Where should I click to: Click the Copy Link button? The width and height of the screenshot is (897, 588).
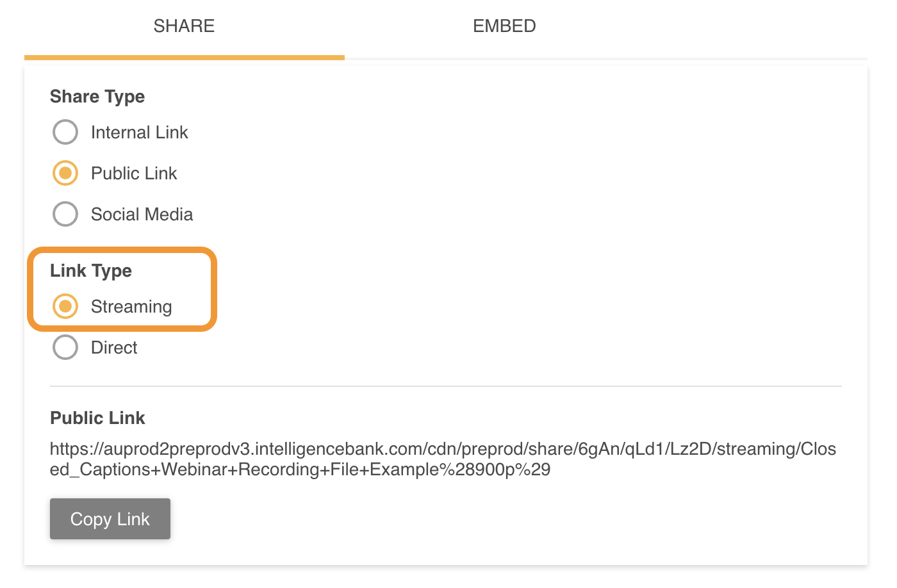pos(110,519)
